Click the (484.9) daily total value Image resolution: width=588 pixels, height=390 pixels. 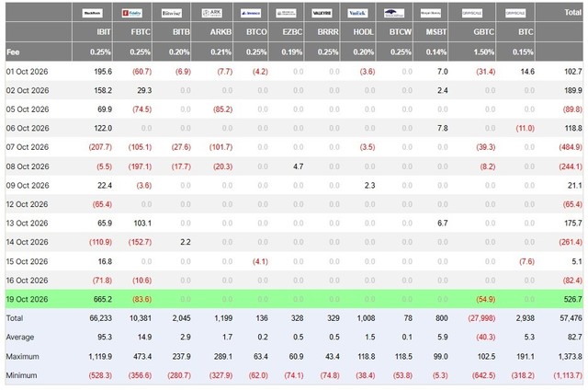click(x=571, y=147)
